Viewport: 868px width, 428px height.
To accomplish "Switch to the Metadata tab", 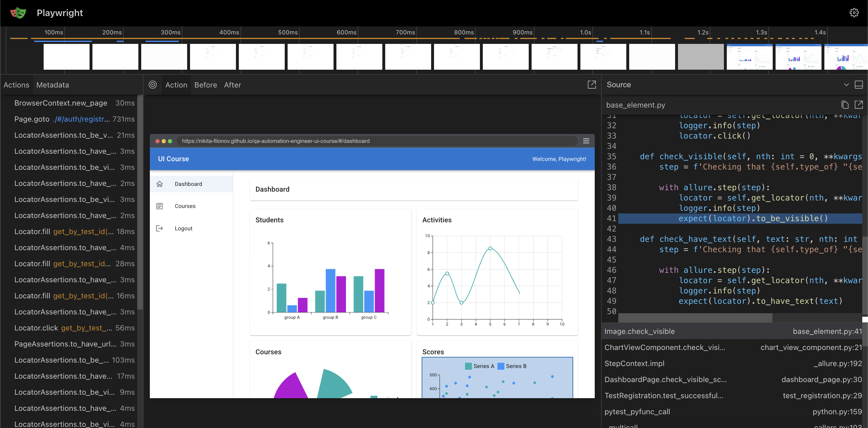I will (53, 85).
